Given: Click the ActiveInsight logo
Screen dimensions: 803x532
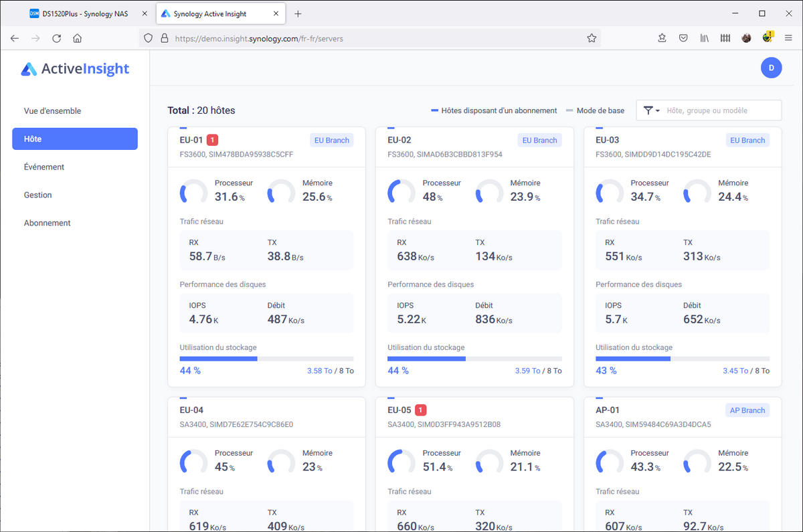Looking at the screenshot, I should tap(75, 68).
